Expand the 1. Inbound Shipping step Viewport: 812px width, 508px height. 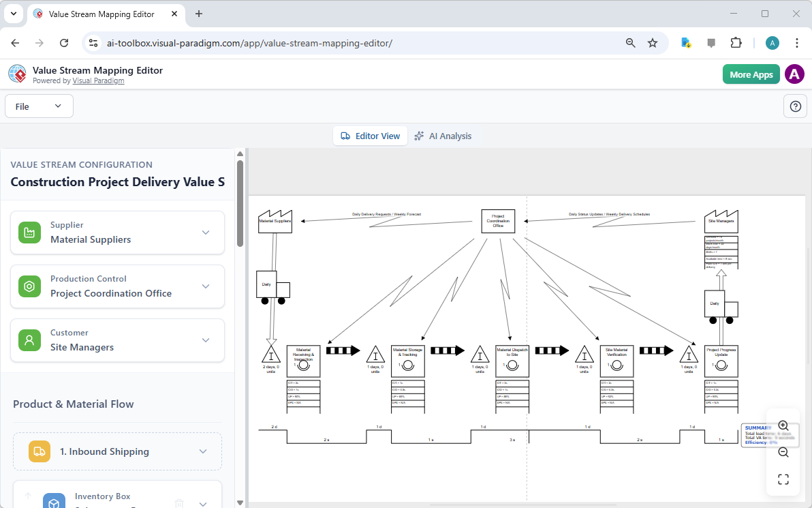202,451
